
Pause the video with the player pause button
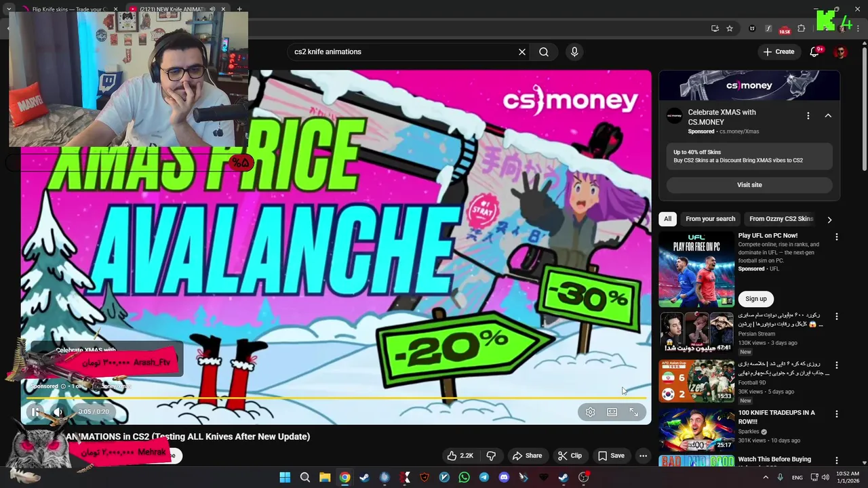pos(35,411)
